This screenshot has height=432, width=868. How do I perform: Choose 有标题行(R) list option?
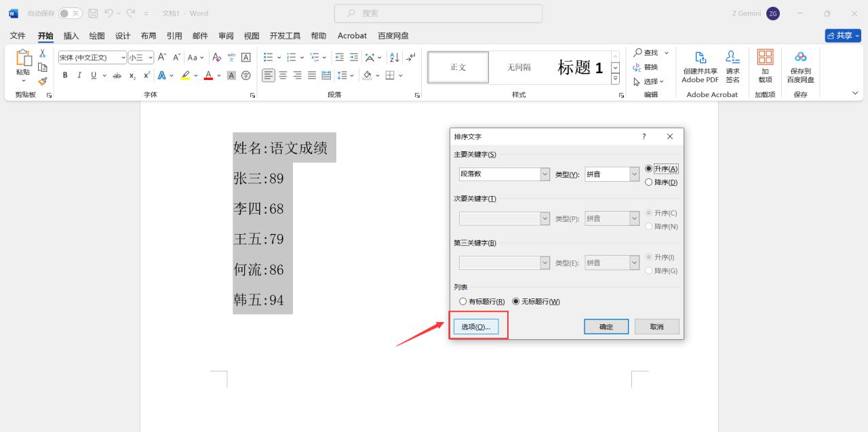[481, 301]
